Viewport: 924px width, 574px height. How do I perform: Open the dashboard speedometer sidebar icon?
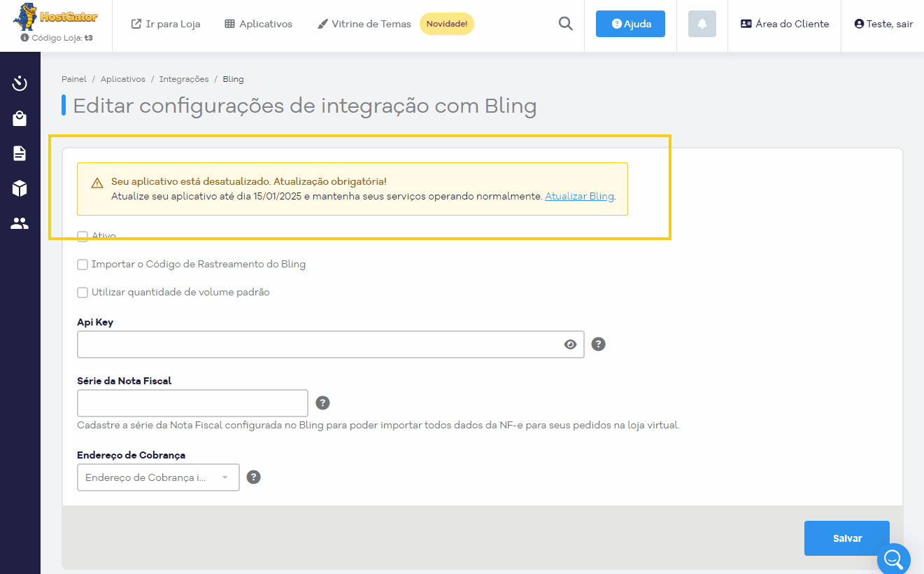pyautogui.click(x=20, y=84)
